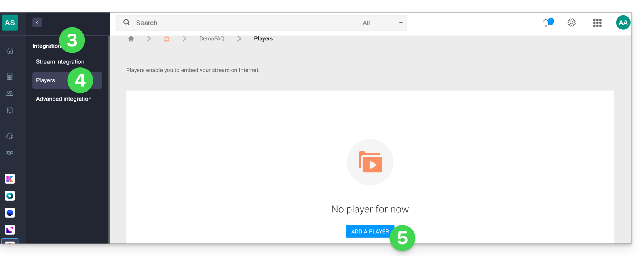
Task: Open the headset support icon
Action: point(10,136)
